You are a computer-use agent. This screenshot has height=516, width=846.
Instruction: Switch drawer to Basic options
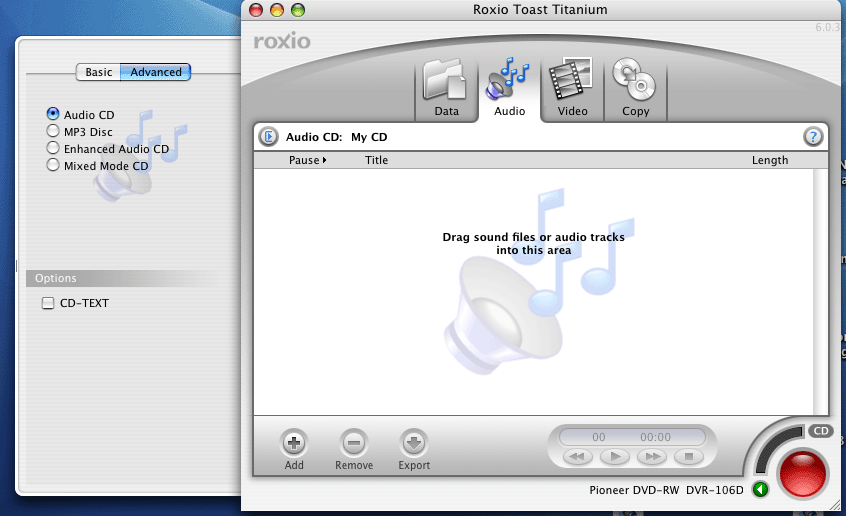[x=98, y=72]
